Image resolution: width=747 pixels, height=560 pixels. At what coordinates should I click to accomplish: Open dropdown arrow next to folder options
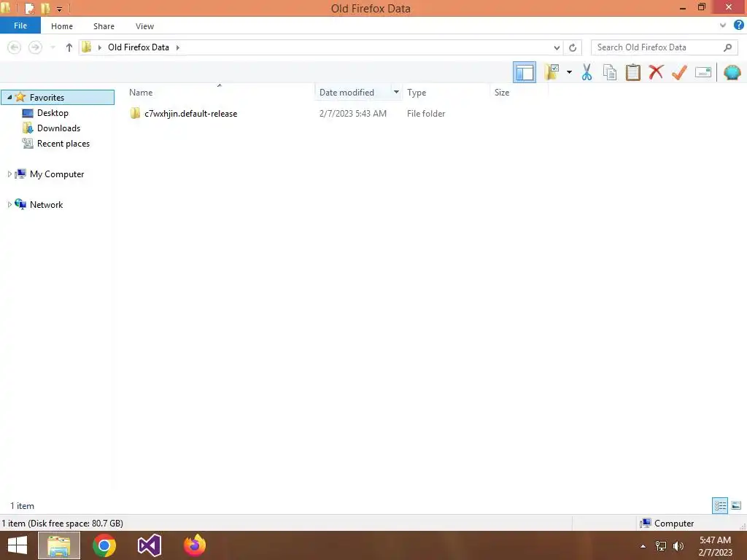click(569, 72)
